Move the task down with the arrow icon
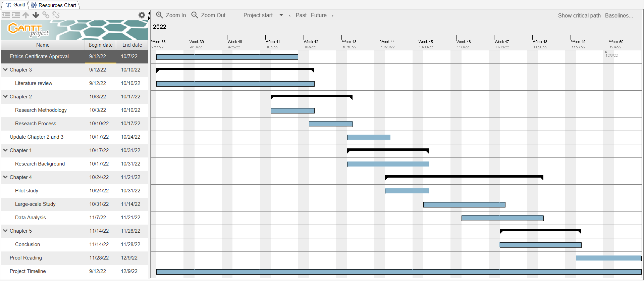 (x=36, y=15)
